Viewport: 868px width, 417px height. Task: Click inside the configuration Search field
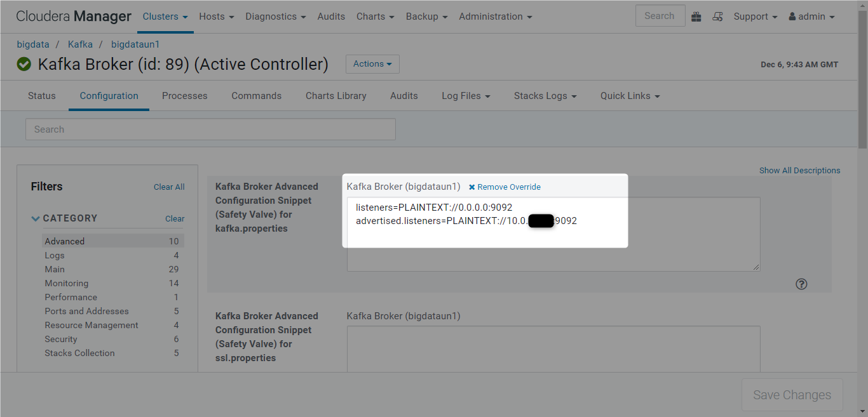(x=210, y=129)
